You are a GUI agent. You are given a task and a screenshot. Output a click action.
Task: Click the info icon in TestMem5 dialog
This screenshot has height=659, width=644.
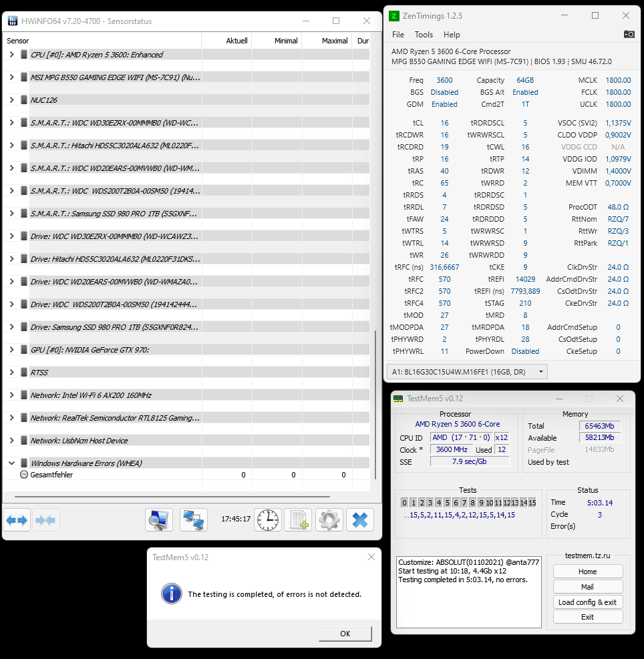pos(172,594)
